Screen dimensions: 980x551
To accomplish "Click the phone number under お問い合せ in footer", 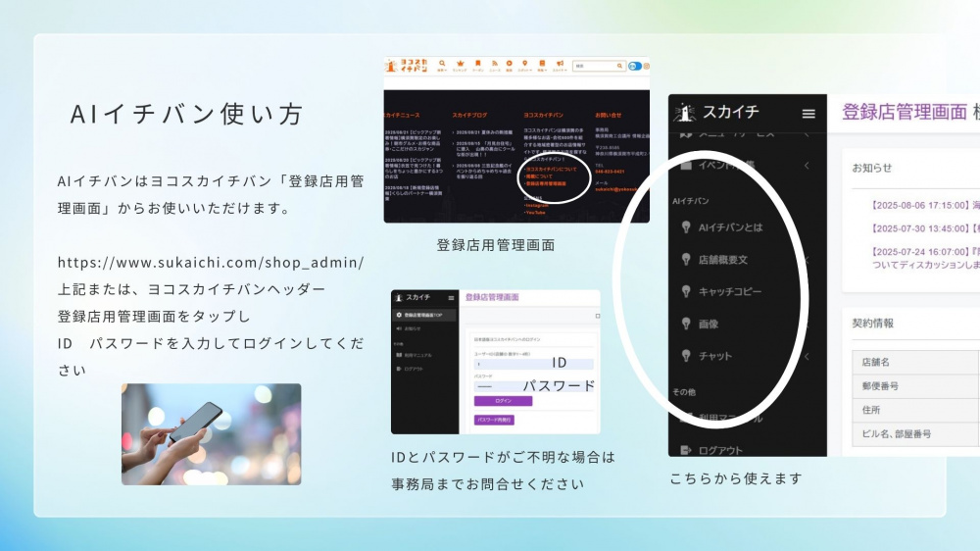I will tap(610, 172).
